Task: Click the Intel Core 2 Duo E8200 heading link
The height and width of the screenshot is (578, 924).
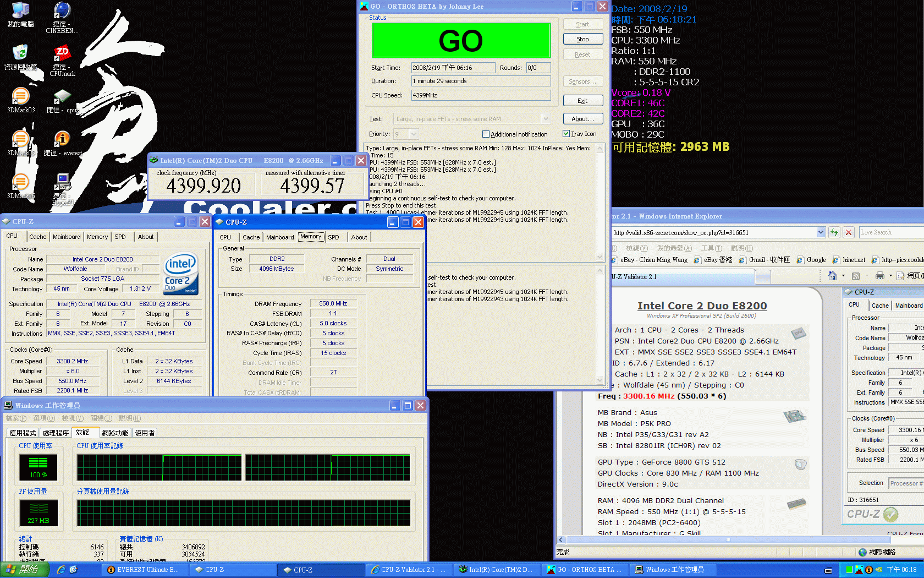Action: click(702, 306)
